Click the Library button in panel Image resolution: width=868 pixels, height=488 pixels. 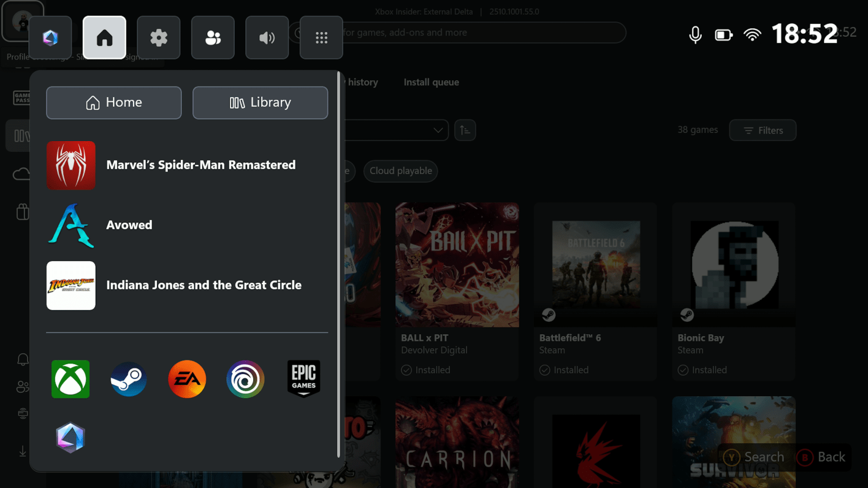coord(260,102)
